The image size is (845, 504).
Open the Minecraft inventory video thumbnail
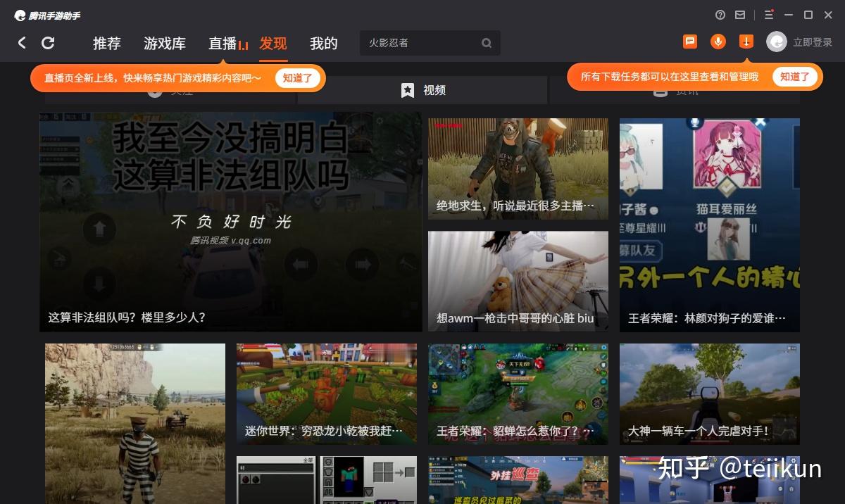[x=327, y=480]
